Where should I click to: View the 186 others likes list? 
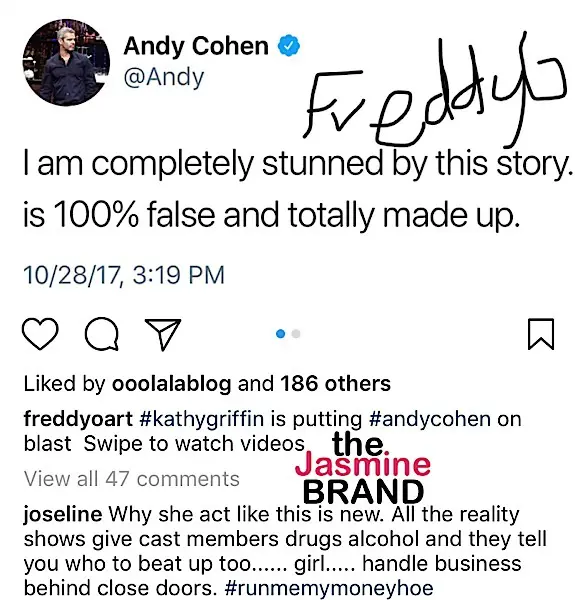[335, 383]
